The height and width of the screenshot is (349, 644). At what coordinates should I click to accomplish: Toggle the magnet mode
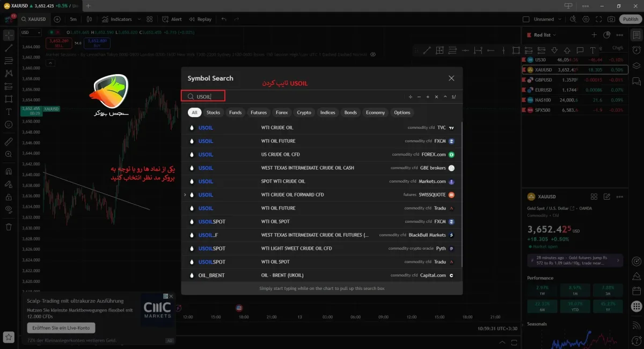pos(9,171)
